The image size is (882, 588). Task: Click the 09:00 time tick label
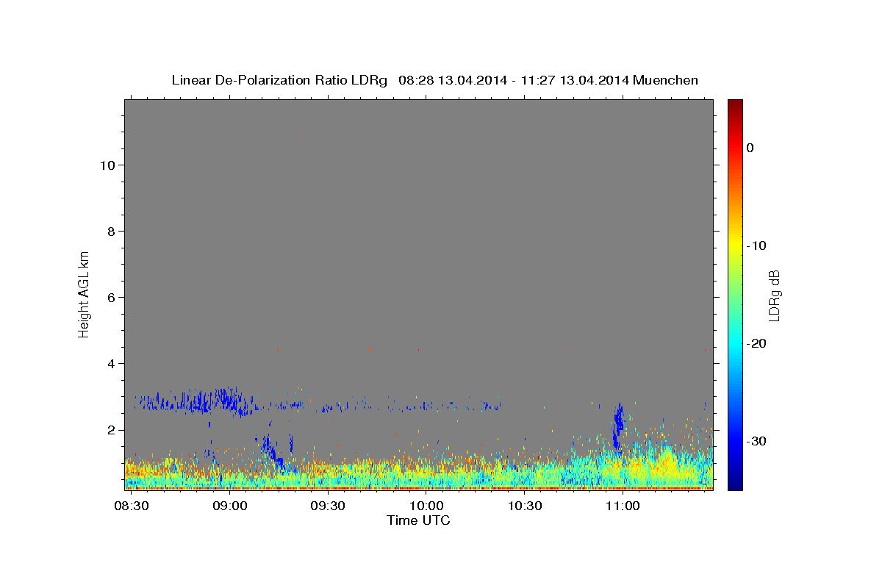229,506
